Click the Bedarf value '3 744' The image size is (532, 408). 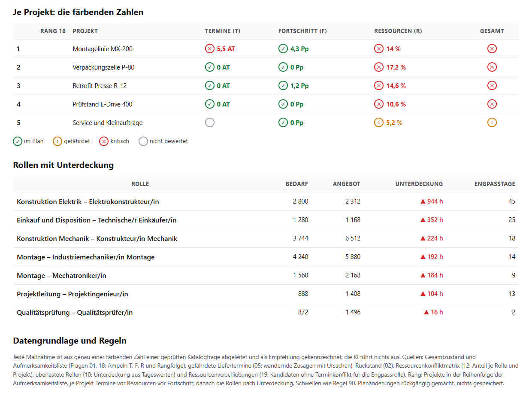(300, 238)
